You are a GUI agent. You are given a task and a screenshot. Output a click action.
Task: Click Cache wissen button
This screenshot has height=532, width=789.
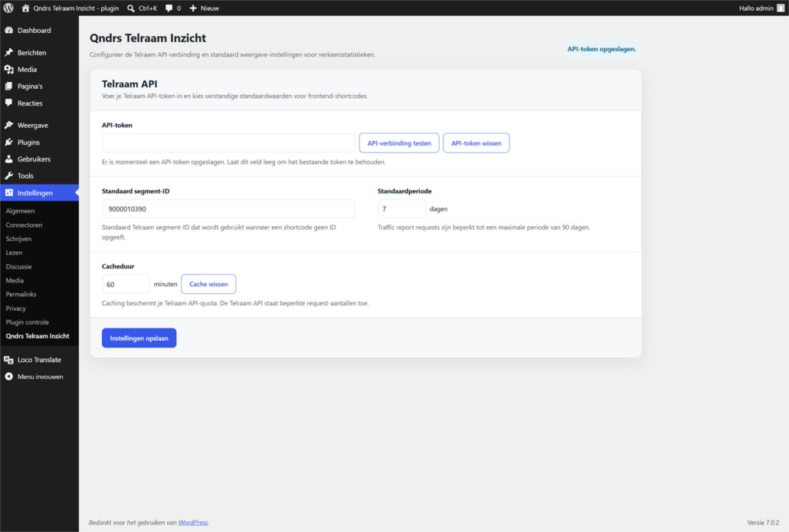click(x=208, y=284)
